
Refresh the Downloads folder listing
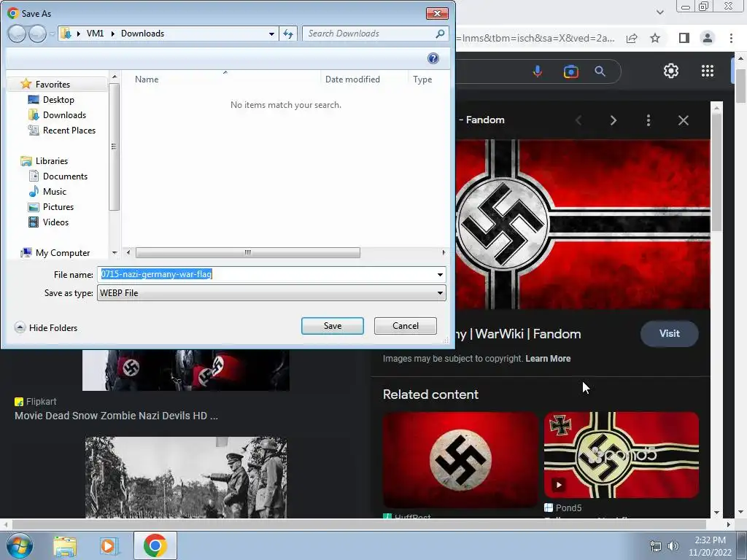point(288,34)
